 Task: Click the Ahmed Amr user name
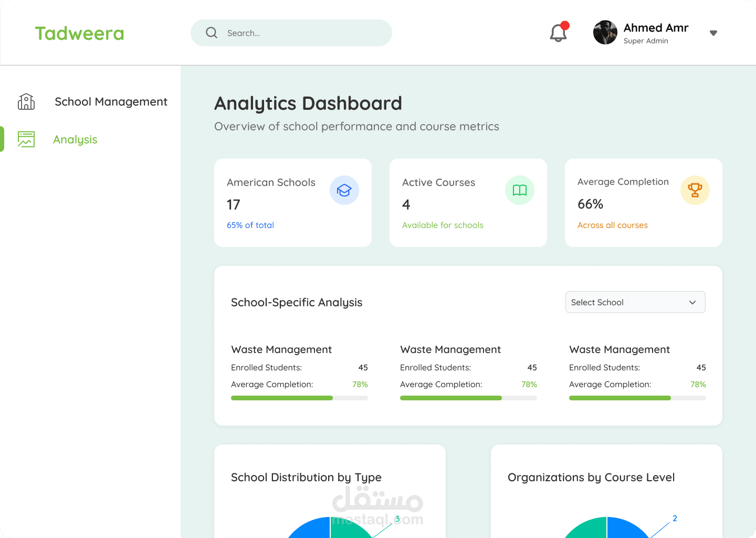656,28
